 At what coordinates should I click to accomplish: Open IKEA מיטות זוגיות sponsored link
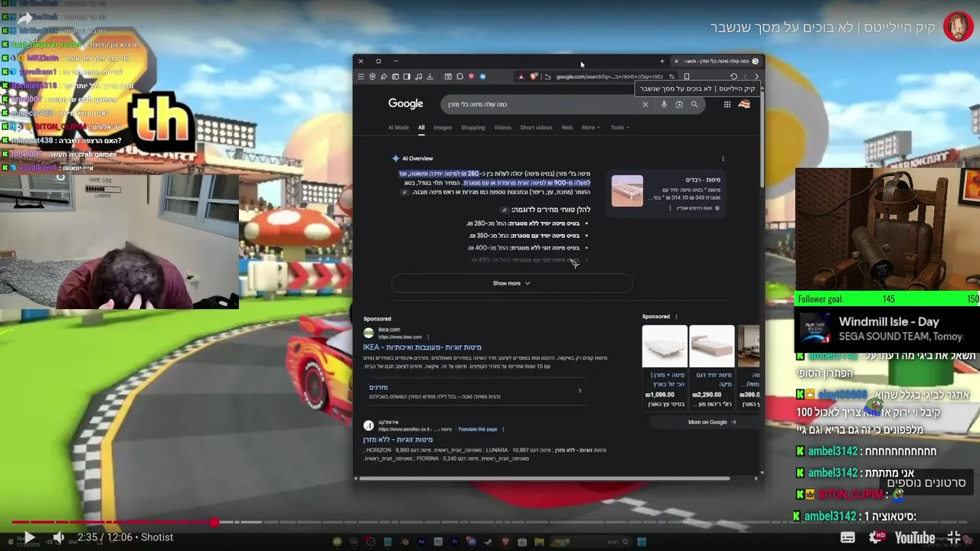[x=422, y=347]
